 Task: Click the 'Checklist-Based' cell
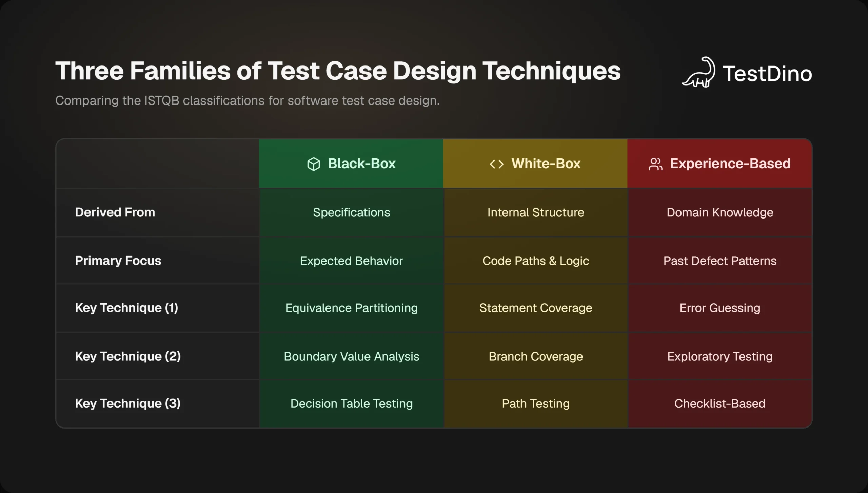[x=720, y=403]
